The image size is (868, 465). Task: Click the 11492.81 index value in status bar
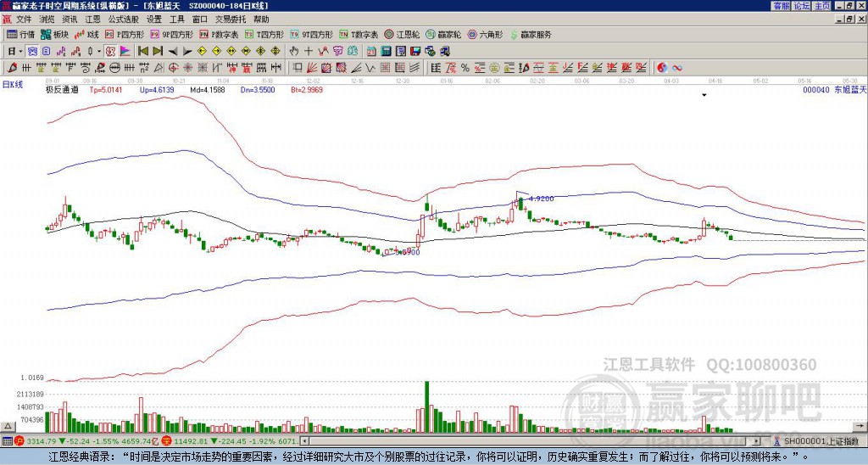(x=189, y=441)
